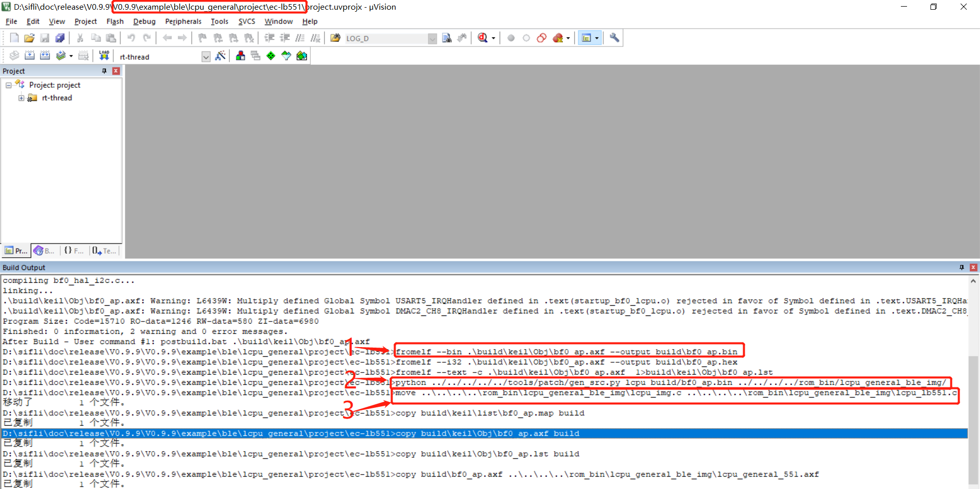980x489 pixels.
Task: Open the Configuration wrench icon
Action: (x=615, y=38)
